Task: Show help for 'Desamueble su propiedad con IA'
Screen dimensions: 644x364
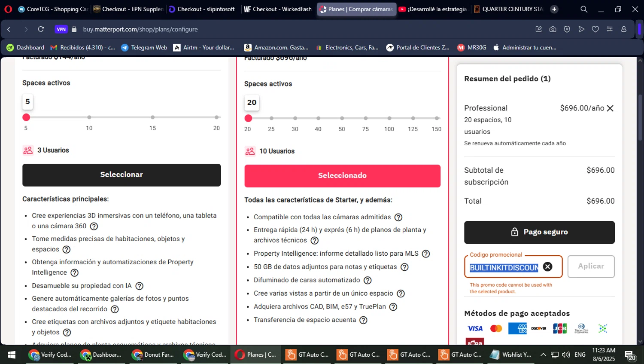Action: (140, 286)
